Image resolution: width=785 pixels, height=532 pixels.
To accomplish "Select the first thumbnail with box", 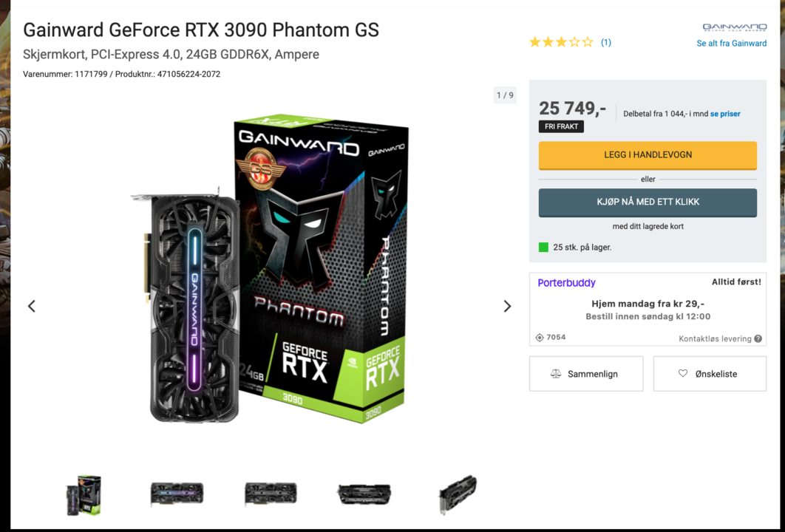I will [84, 494].
